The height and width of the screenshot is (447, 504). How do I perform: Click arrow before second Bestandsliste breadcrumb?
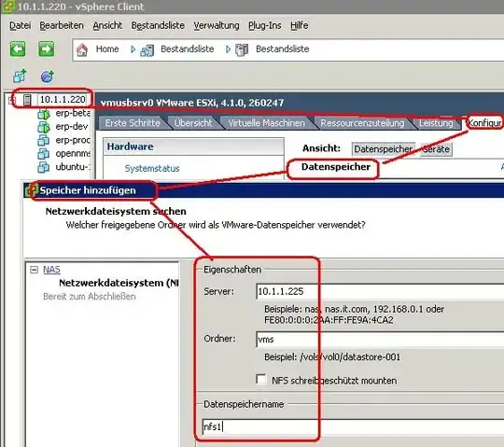coord(229,49)
